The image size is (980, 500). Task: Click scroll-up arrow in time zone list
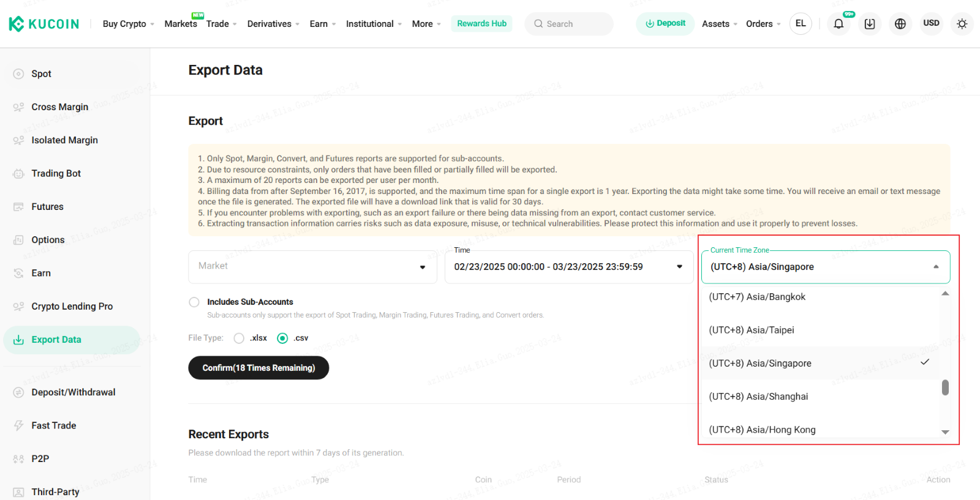point(945,294)
